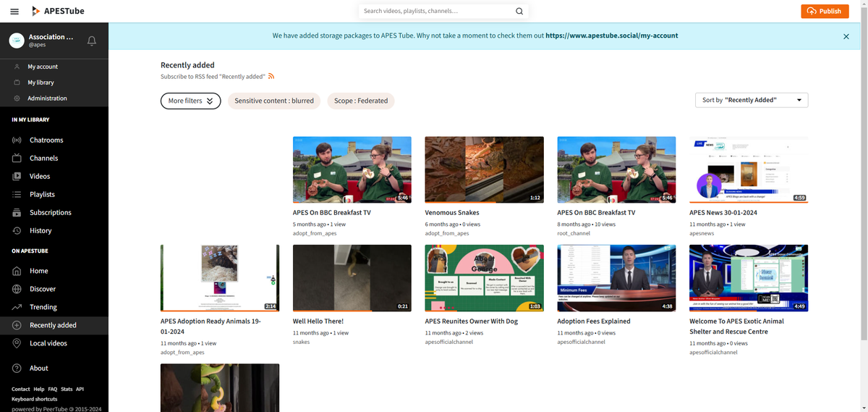
Task: Click the PeerTube powered-by link
Action: coord(56,409)
